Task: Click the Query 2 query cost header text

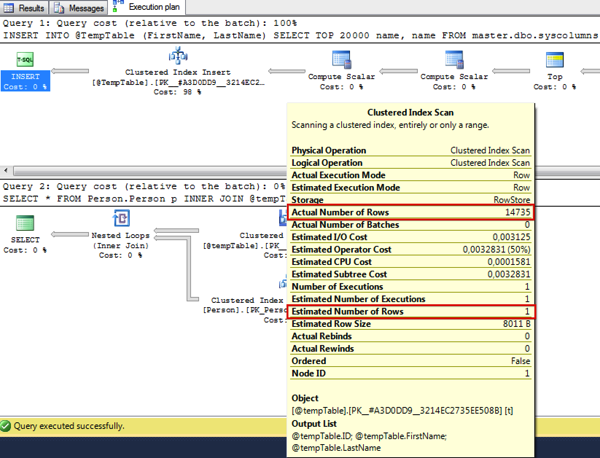Action: pos(144,186)
